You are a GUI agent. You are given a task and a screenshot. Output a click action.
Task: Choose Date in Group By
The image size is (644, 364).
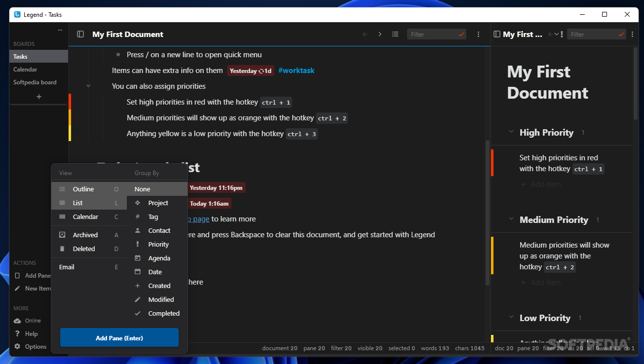(x=157, y=272)
